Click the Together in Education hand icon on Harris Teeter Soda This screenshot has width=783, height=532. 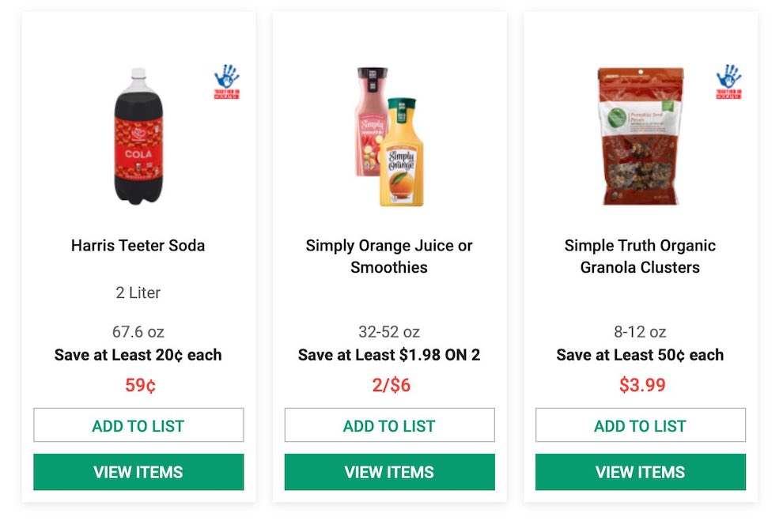227,77
